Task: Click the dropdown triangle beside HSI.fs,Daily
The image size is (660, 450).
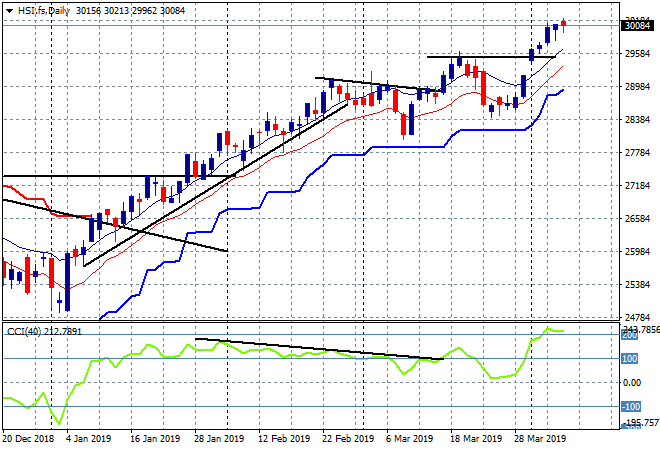Action: coord(8,10)
